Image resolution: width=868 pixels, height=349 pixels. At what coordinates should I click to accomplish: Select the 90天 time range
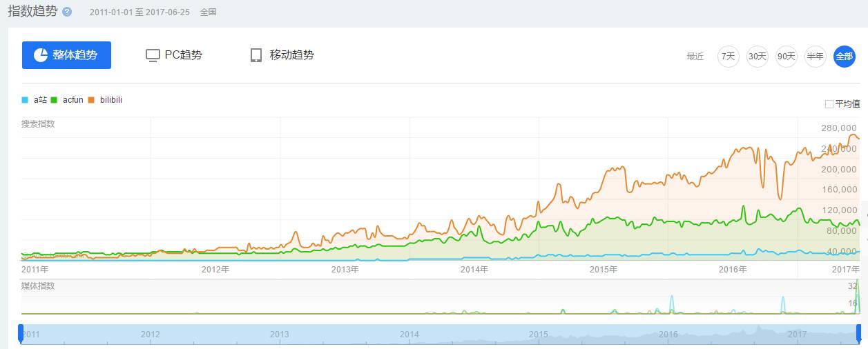click(786, 57)
